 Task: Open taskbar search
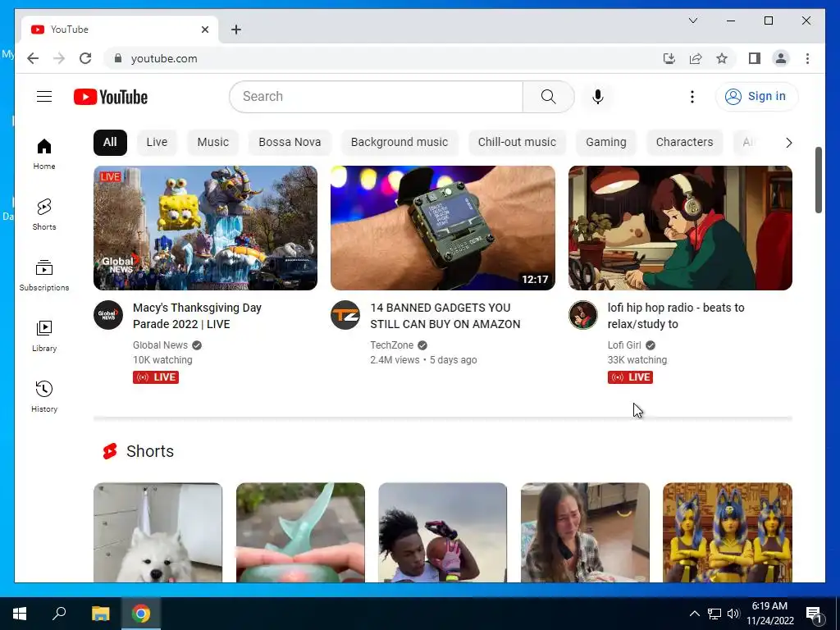coord(59,614)
